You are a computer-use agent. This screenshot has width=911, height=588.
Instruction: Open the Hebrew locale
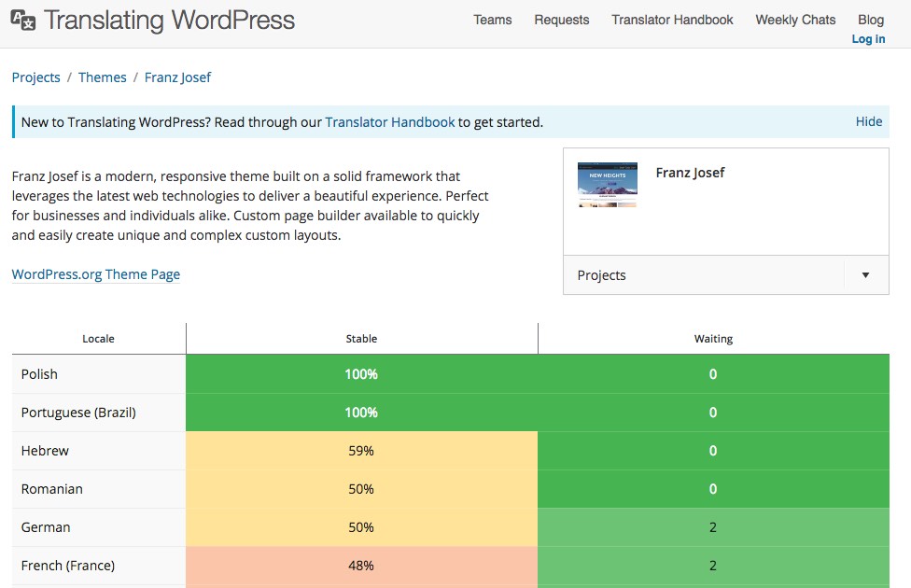pyautogui.click(x=45, y=451)
